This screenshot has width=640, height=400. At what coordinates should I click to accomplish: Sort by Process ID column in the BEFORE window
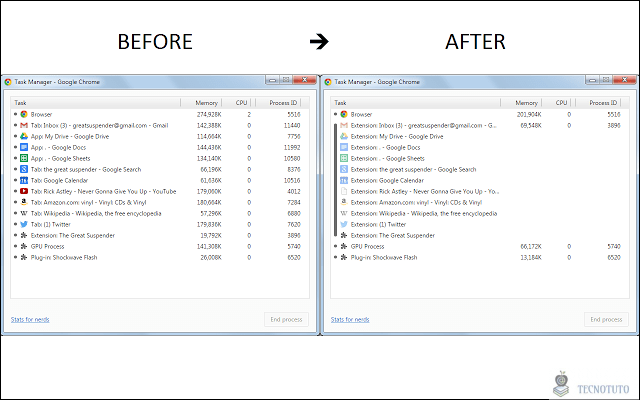click(278, 103)
